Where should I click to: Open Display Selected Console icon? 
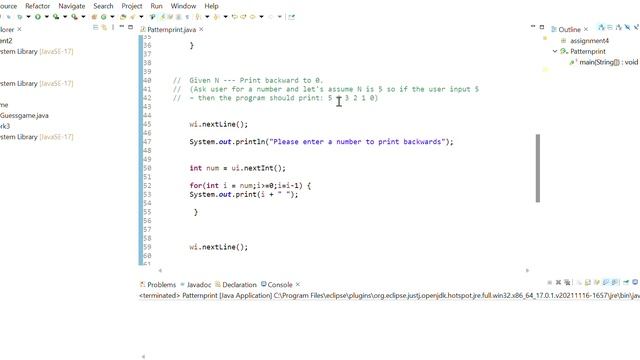pos(635,282)
